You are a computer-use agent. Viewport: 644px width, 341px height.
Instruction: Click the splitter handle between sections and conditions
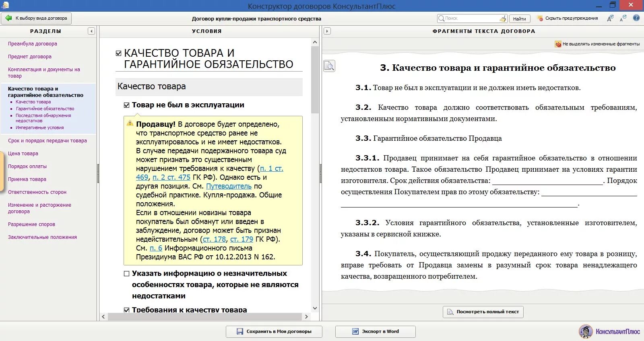pos(98,173)
